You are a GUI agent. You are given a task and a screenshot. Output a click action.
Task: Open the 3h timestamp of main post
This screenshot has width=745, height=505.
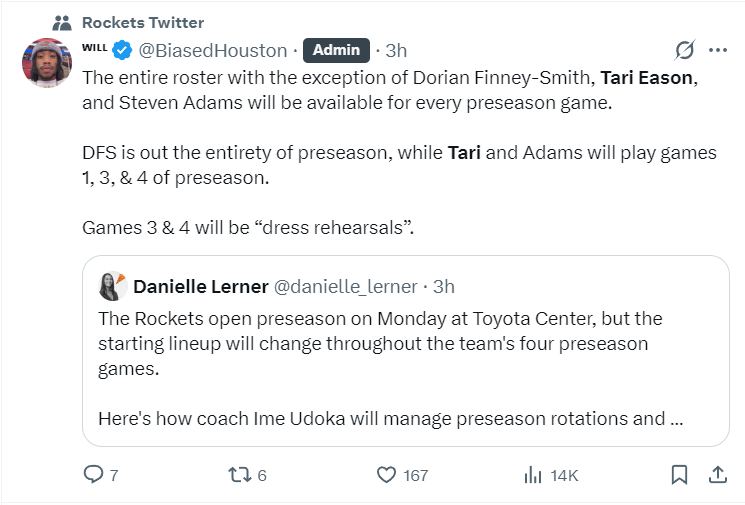click(396, 50)
